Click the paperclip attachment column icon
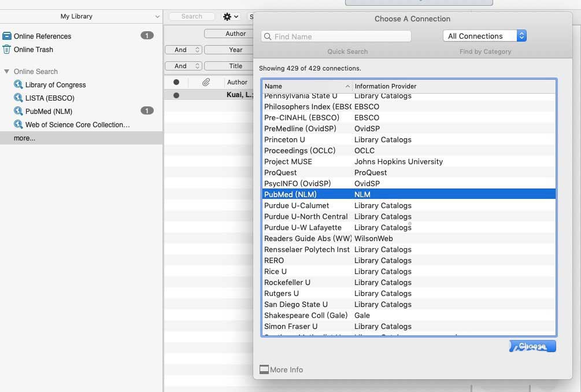The width and height of the screenshot is (581, 392). (206, 82)
